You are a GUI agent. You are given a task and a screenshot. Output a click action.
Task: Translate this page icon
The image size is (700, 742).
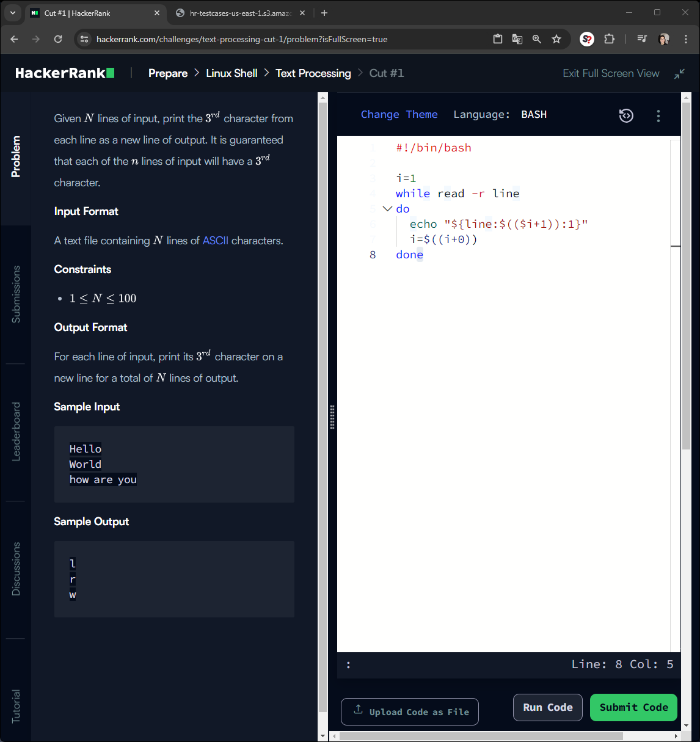pyautogui.click(x=517, y=39)
